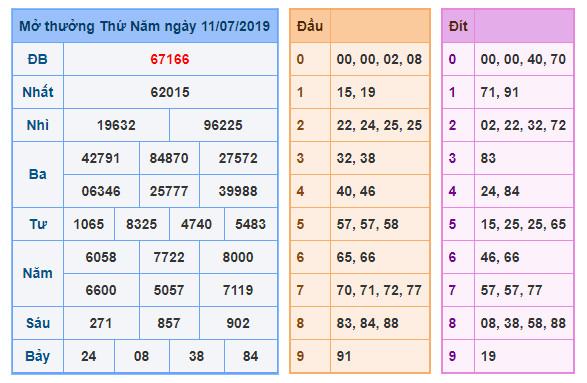Viewport: 587px width, 383px height.
Task: Click the Nhất row label
Action: click(38, 92)
